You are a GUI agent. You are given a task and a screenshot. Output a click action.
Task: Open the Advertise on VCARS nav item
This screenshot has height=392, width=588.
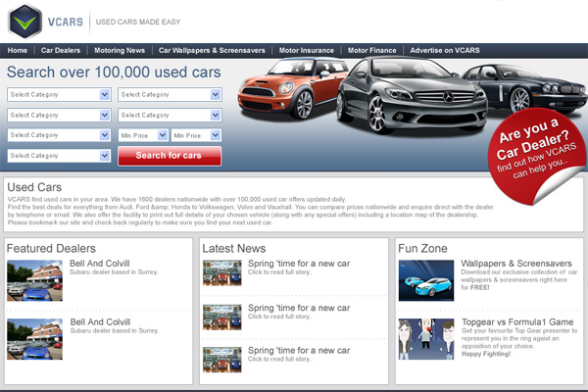coord(444,50)
